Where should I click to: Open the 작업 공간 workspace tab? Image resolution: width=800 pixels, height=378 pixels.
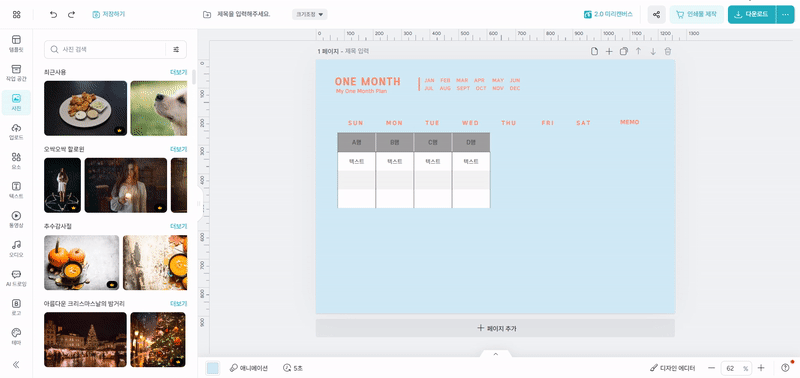coord(16,73)
